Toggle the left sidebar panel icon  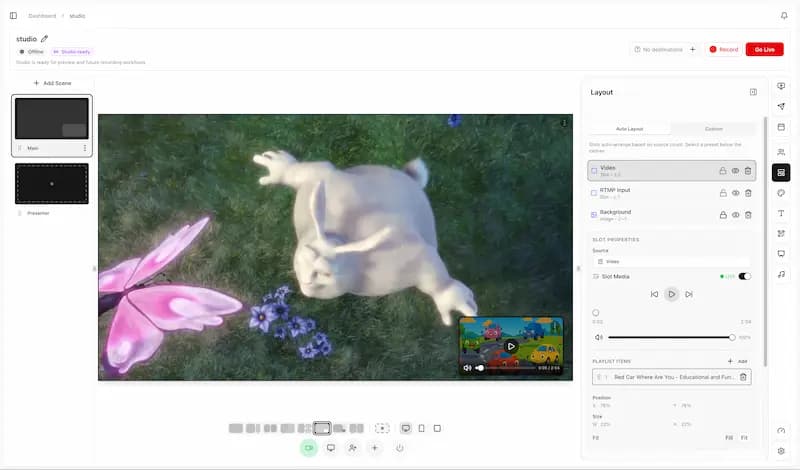point(13,16)
